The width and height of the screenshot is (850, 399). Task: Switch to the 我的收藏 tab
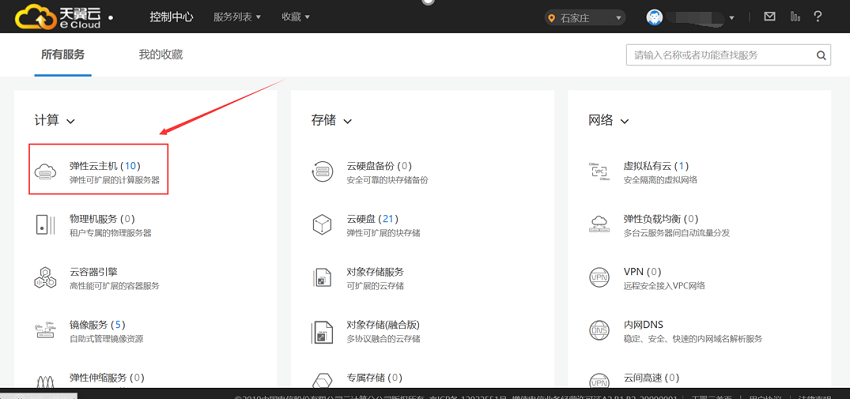tap(160, 55)
